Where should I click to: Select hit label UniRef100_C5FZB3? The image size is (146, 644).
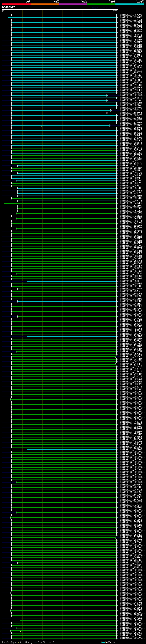pyautogui.click(x=131, y=188)
